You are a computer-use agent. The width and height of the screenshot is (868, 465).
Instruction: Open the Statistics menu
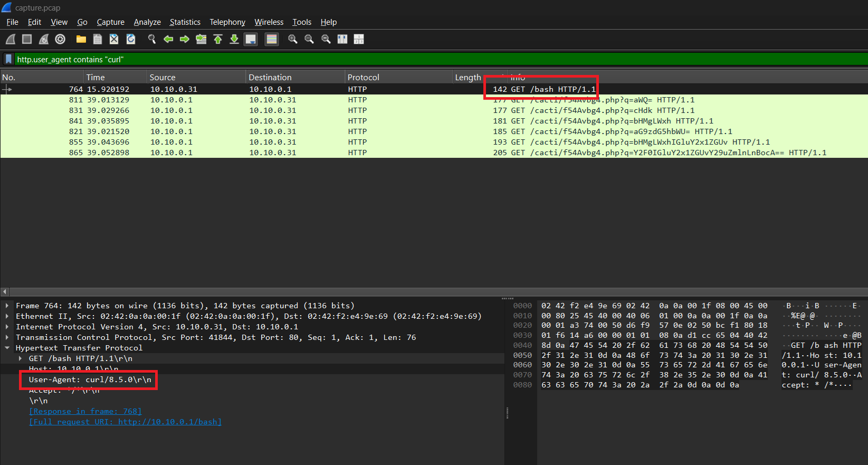pyautogui.click(x=185, y=22)
